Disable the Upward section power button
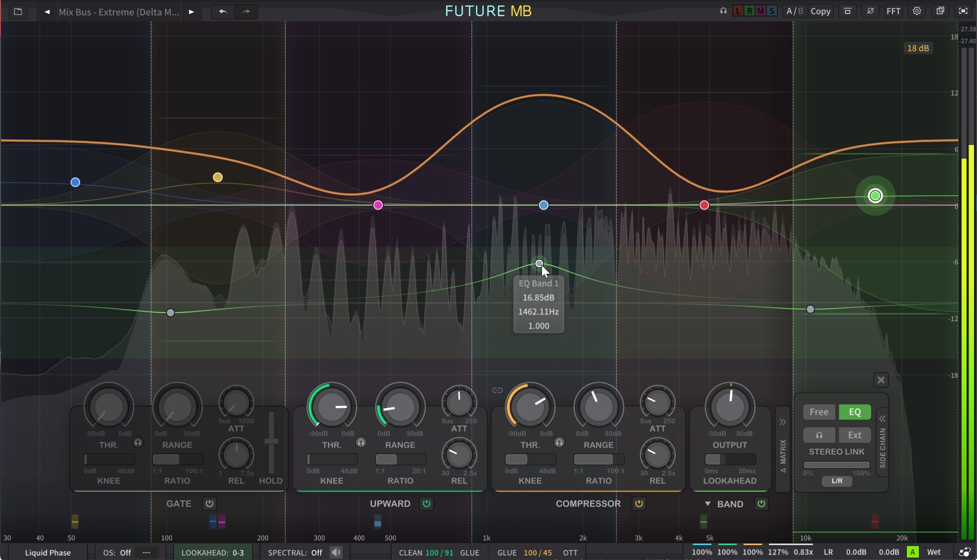The image size is (977, 560). (427, 503)
